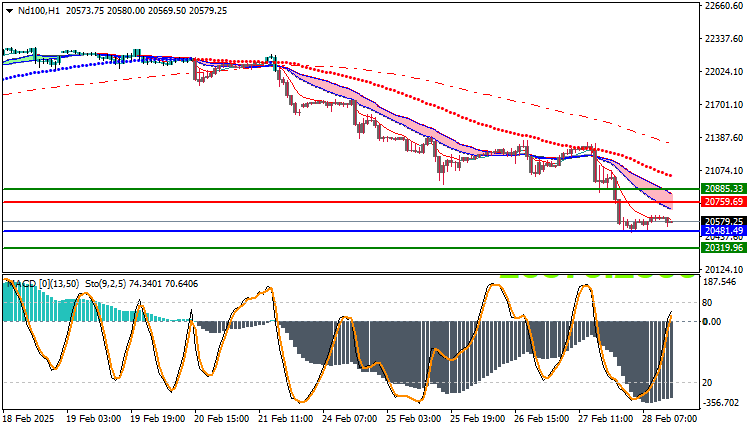Click the 19 Feb 03:00 time label
This screenshot has height=430, width=750.
93,419
